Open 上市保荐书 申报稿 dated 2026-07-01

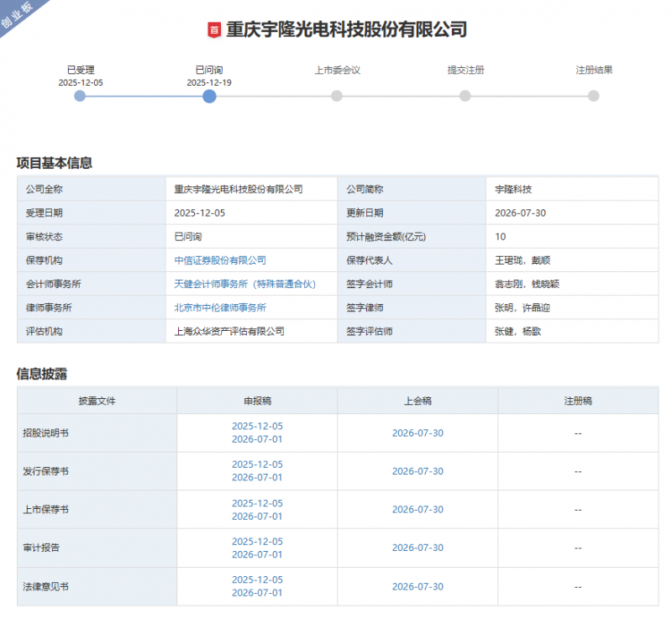click(257, 517)
